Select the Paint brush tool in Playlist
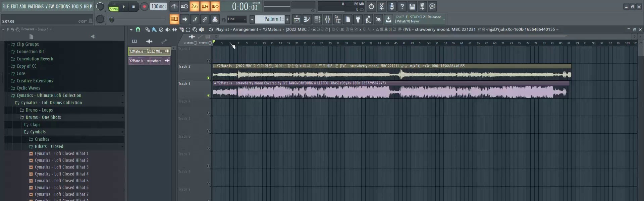Viewport: 644px width, 201px height. (x=154, y=30)
